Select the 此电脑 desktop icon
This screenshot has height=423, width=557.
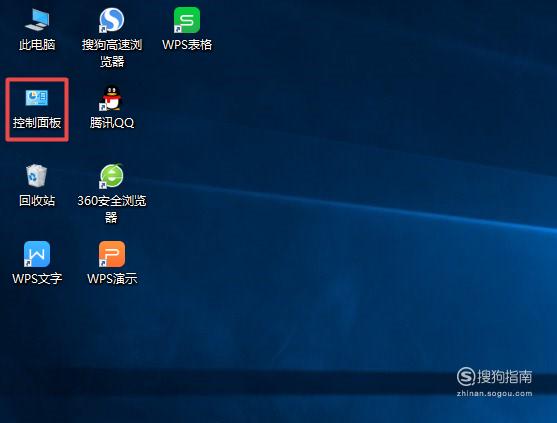(x=37, y=20)
